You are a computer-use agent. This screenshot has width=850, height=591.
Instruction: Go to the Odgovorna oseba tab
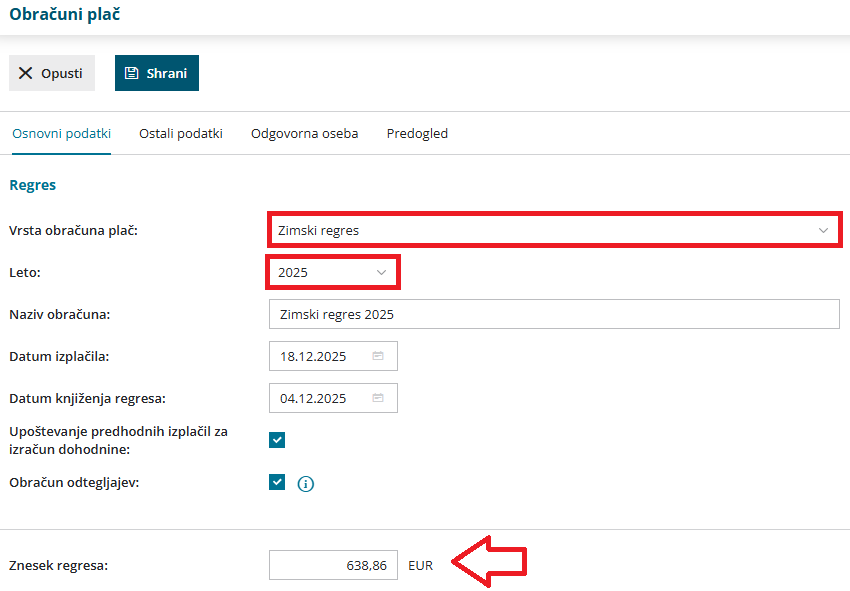pos(304,133)
